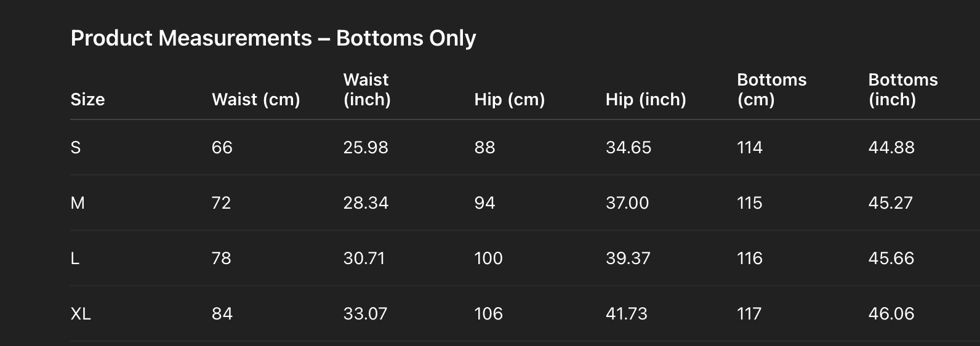Select the Size column header
This screenshot has width=980, height=346.
[x=87, y=99]
